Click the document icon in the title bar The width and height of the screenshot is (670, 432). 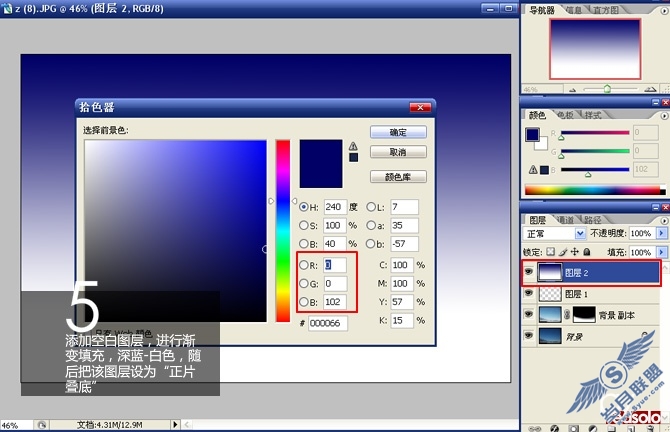[7, 8]
